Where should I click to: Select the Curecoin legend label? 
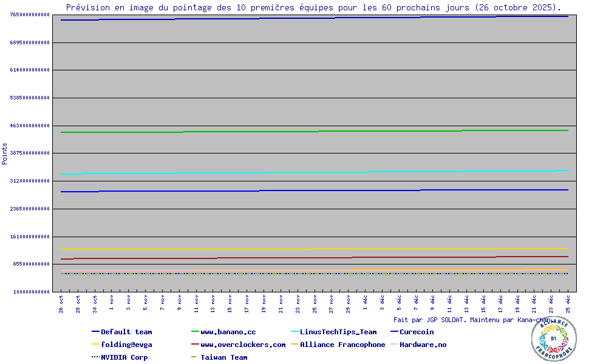(x=417, y=332)
